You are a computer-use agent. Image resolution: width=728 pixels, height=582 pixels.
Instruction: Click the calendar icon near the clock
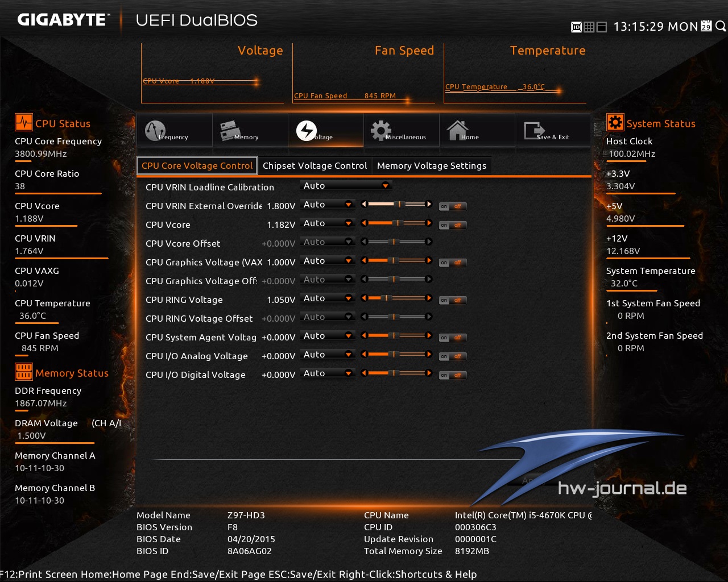click(x=708, y=26)
